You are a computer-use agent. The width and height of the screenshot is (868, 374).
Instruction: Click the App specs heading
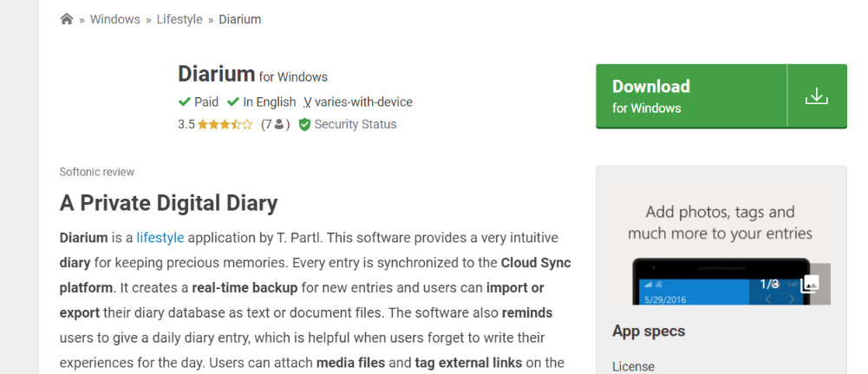649,331
